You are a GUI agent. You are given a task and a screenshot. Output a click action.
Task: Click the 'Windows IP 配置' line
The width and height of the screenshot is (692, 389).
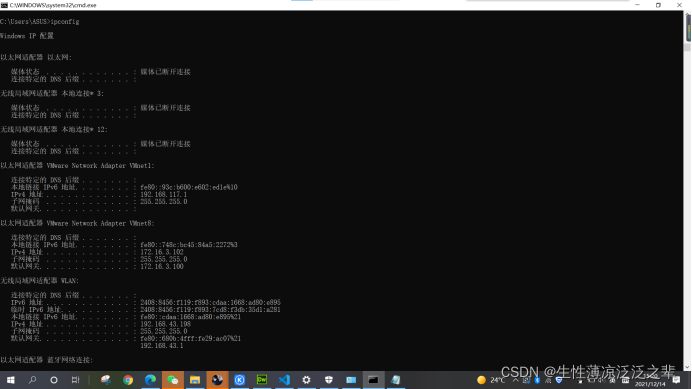coord(27,36)
